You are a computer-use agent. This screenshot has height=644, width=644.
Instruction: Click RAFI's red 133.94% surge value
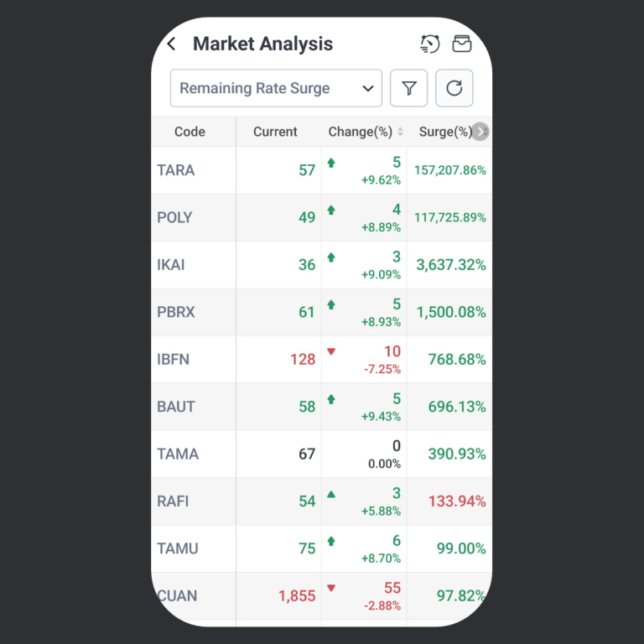tap(457, 501)
